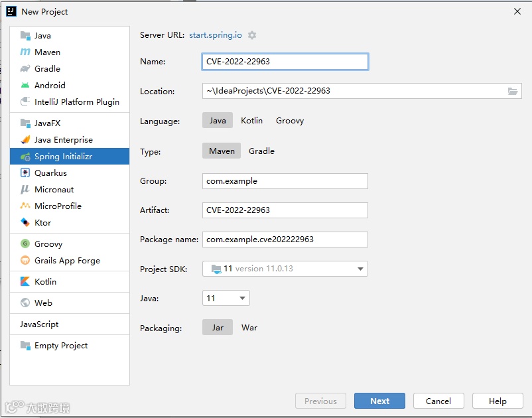The width and height of the screenshot is (532, 418).
Task: Select the Kotlin project icon
Action: 25,281
